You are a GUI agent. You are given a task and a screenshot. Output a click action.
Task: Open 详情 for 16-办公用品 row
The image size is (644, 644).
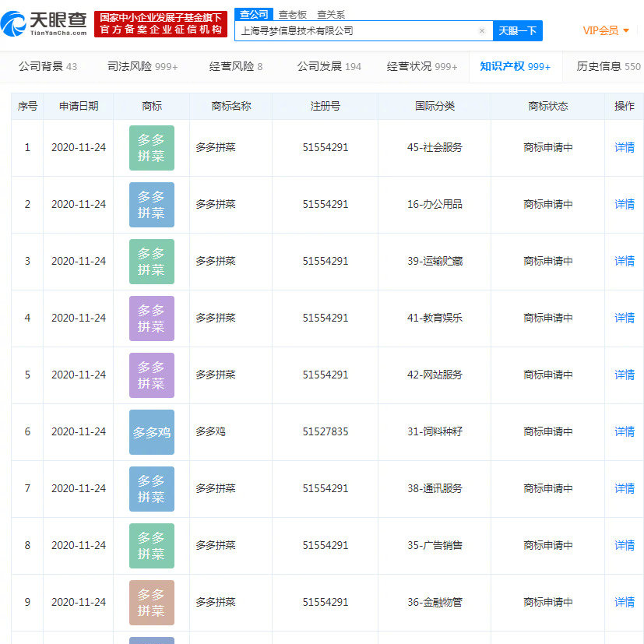click(x=625, y=204)
